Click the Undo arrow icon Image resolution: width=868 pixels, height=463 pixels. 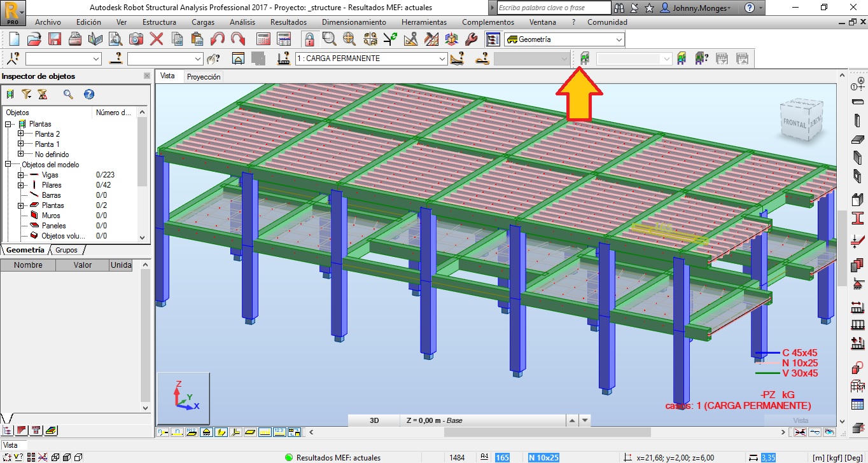pos(218,39)
